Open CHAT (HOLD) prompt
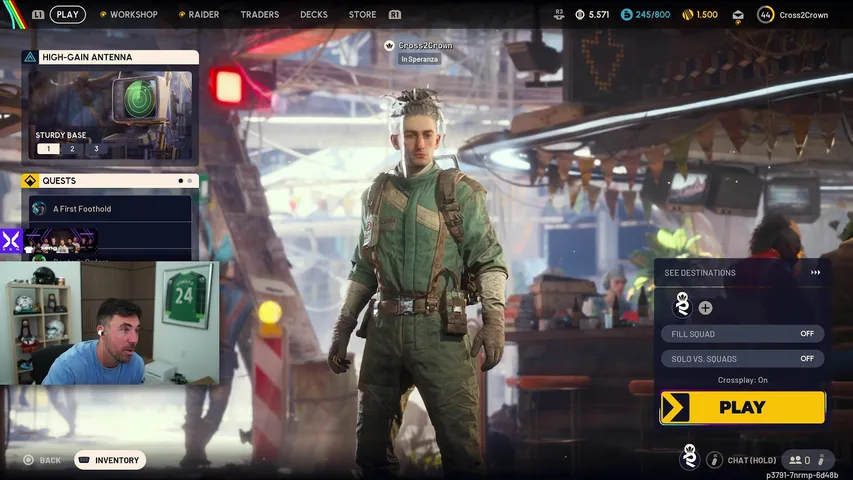 752,460
